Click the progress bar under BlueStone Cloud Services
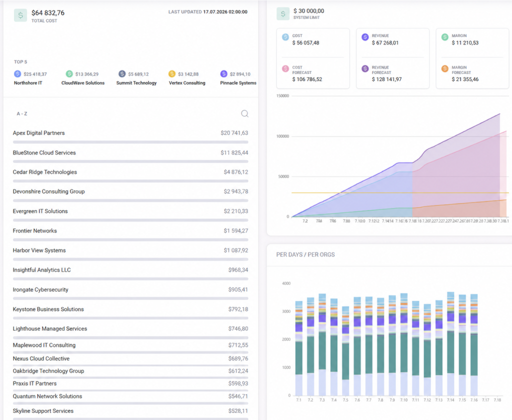Image resolution: width=512 pixels, height=420 pixels. [130, 161]
